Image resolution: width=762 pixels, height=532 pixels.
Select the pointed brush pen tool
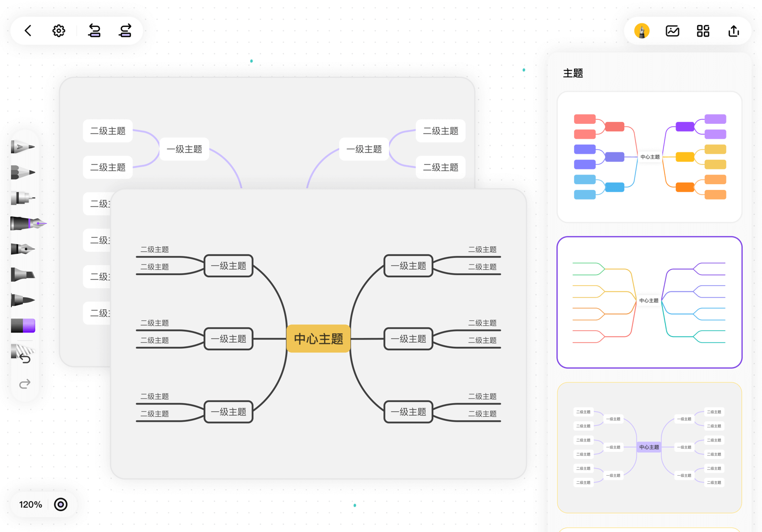[x=23, y=300]
